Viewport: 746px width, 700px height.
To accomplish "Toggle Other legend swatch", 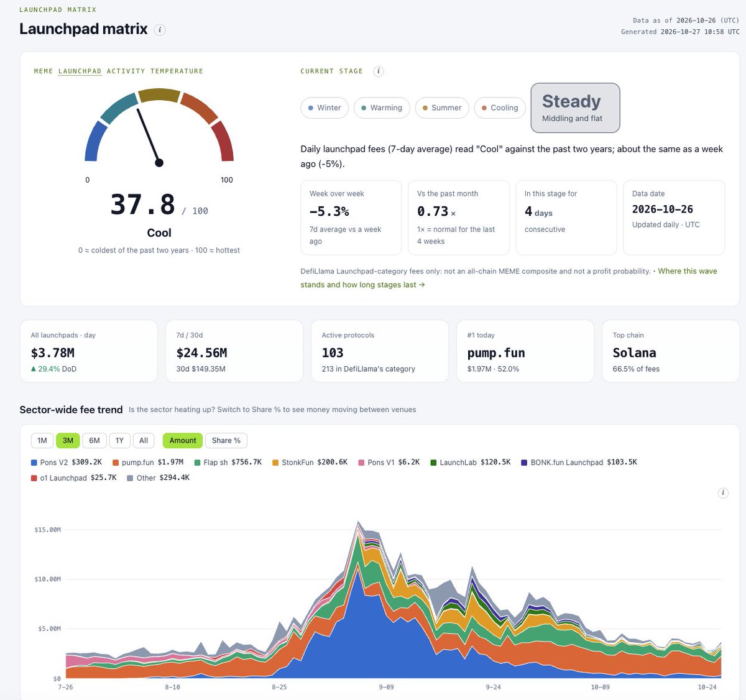I will [x=130, y=478].
